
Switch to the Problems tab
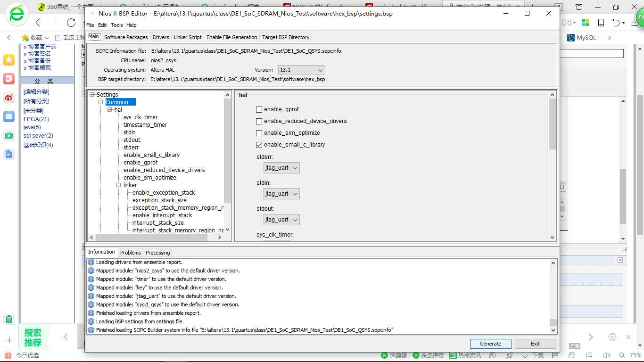coord(130,253)
